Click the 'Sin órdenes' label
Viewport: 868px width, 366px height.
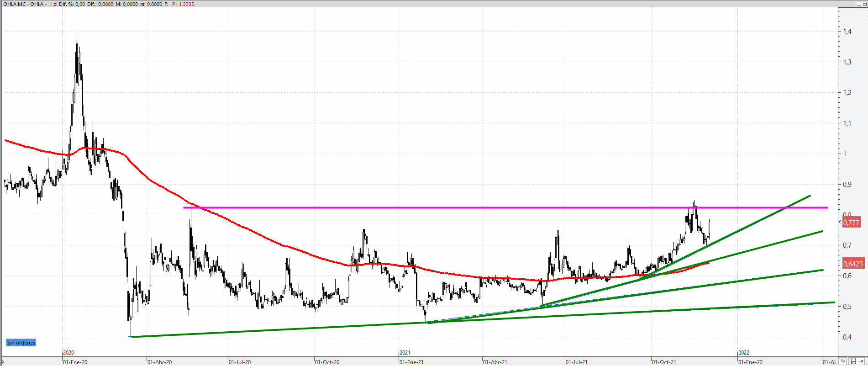pyautogui.click(x=21, y=343)
